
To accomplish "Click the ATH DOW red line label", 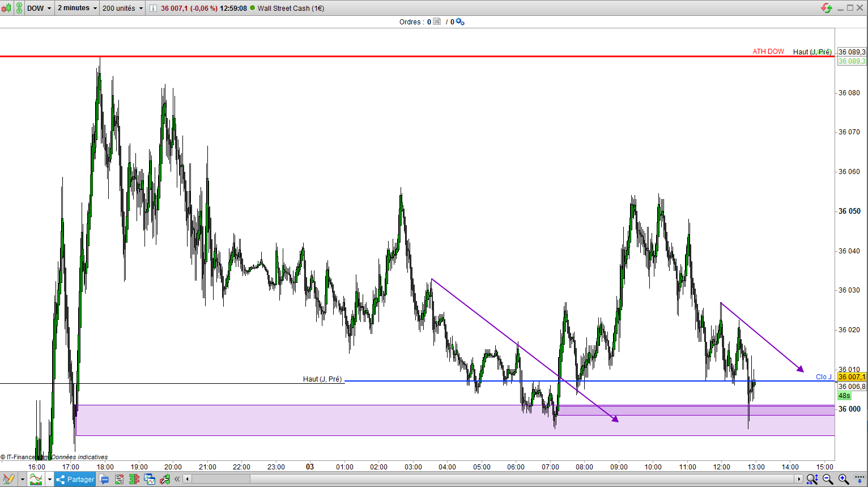I will coord(768,52).
